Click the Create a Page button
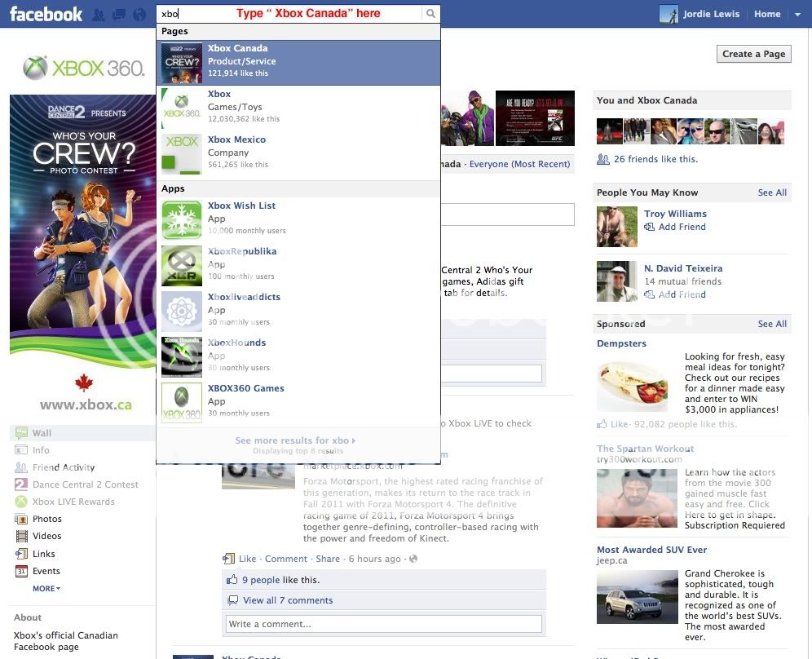The height and width of the screenshot is (659, 812). click(753, 54)
